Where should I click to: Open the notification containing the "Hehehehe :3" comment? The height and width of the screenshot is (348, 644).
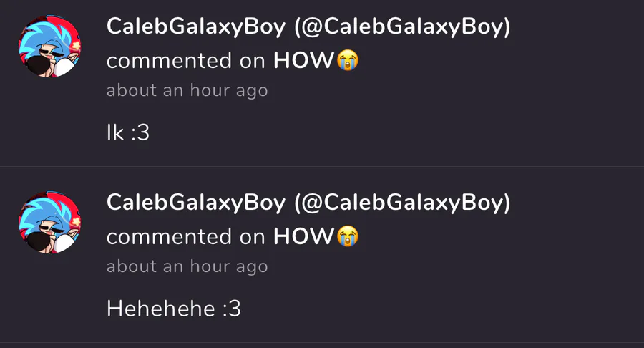click(429, 286)
